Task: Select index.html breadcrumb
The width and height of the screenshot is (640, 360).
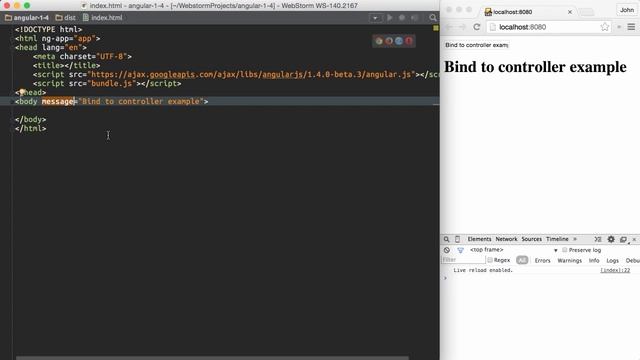Action: pyautogui.click(x=102, y=18)
